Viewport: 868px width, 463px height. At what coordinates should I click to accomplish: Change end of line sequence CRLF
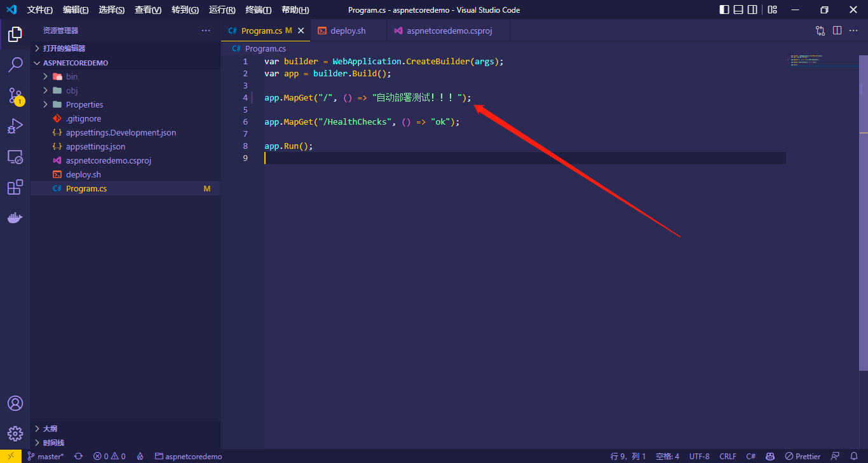(x=728, y=456)
